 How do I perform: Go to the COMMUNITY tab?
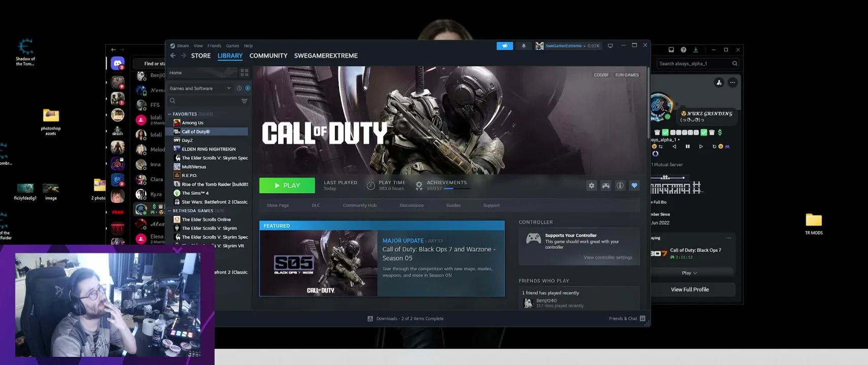(269, 56)
